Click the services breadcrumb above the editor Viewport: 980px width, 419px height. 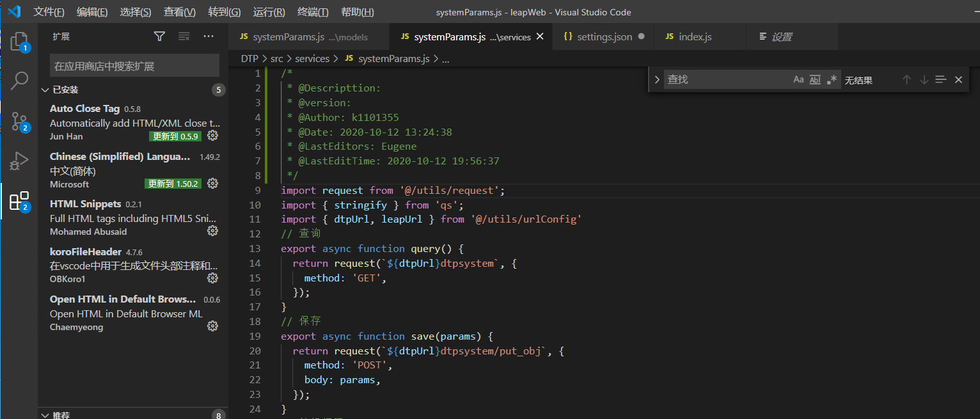pos(312,58)
